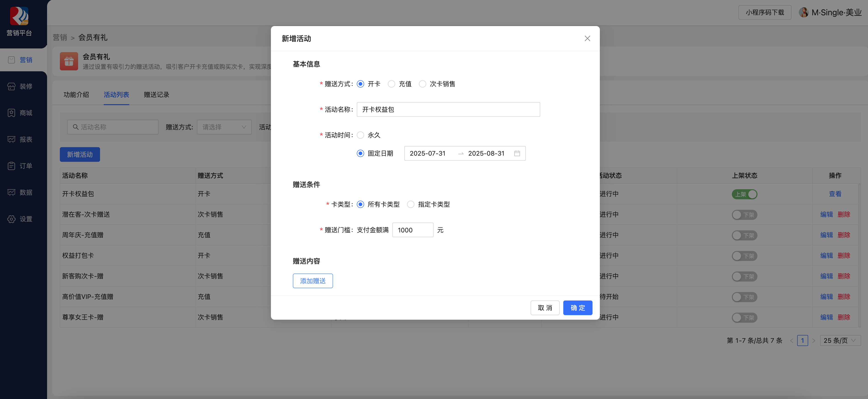
Task: Choose the 永久 activity time option
Action: pos(360,135)
